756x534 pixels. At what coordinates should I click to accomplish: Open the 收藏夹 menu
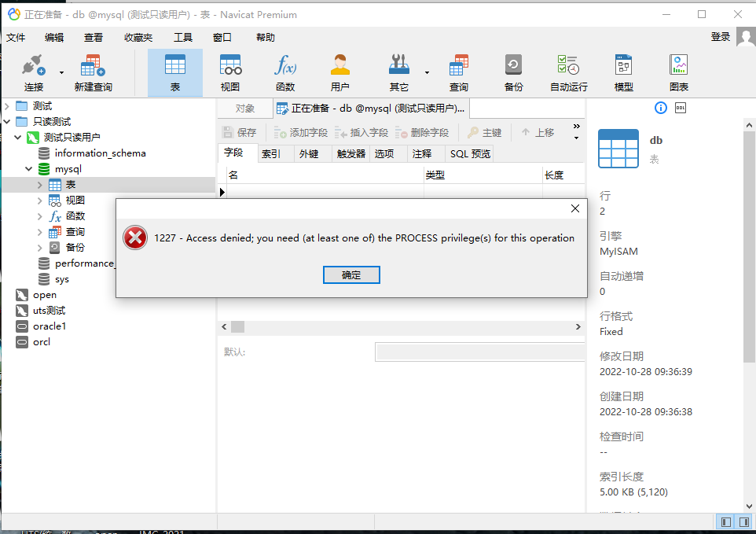(x=138, y=38)
